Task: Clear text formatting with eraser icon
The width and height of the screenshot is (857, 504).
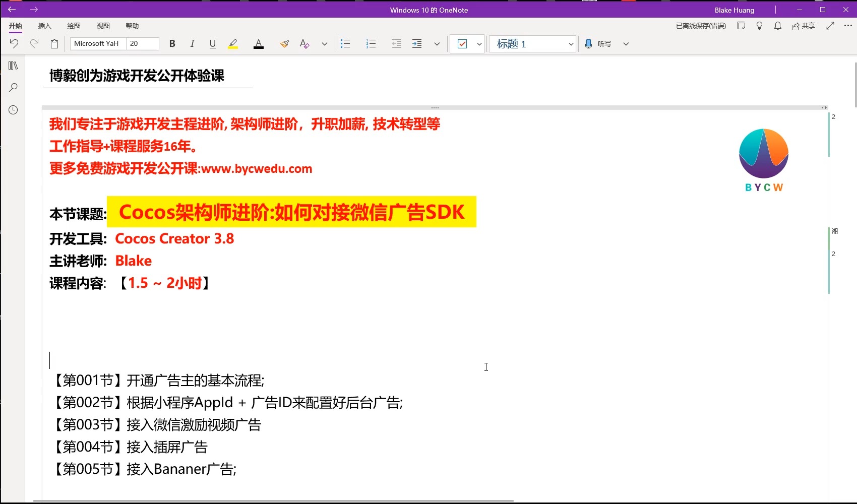Action: pos(304,44)
